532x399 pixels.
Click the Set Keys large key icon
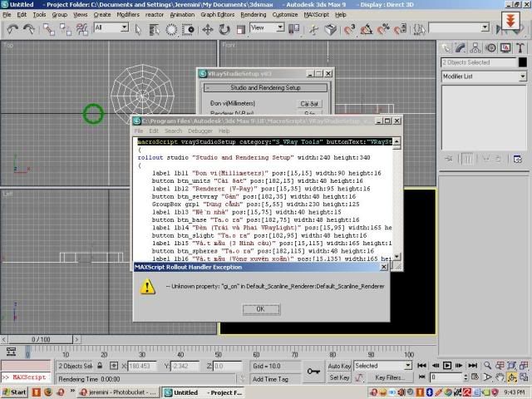coord(313,372)
